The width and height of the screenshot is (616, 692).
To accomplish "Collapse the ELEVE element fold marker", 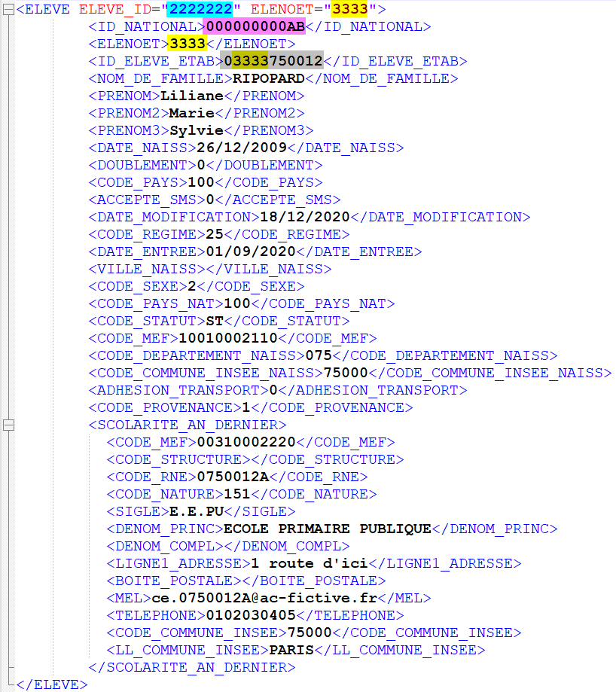I will click(x=8, y=10).
